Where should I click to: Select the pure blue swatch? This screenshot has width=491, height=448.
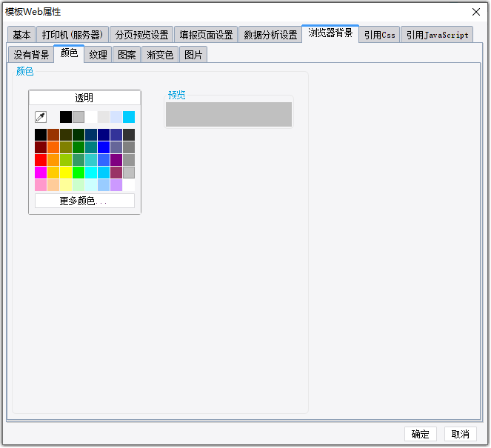[104, 147]
